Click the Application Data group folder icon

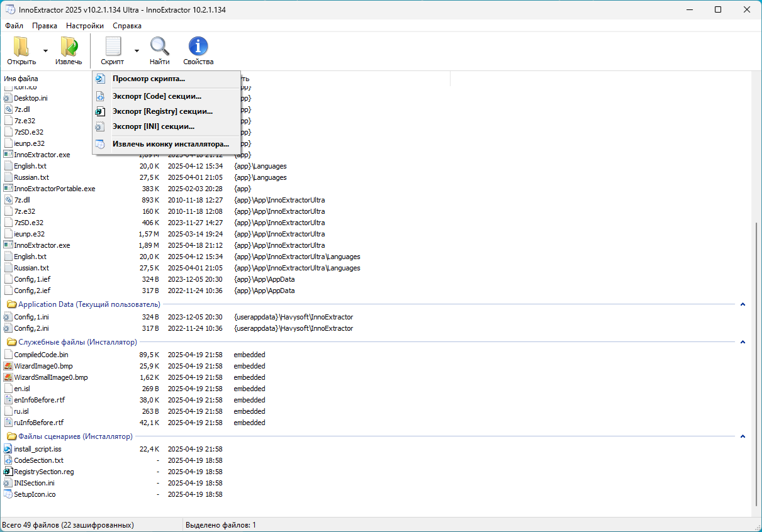[x=11, y=304]
